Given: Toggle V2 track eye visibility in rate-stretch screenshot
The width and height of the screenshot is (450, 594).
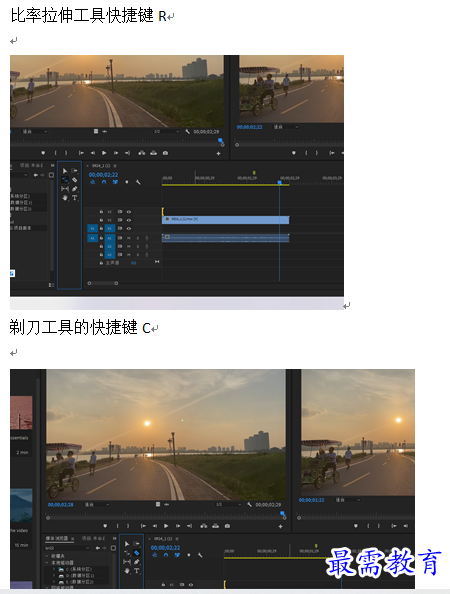Looking at the screenshot, I should point(129,220).
